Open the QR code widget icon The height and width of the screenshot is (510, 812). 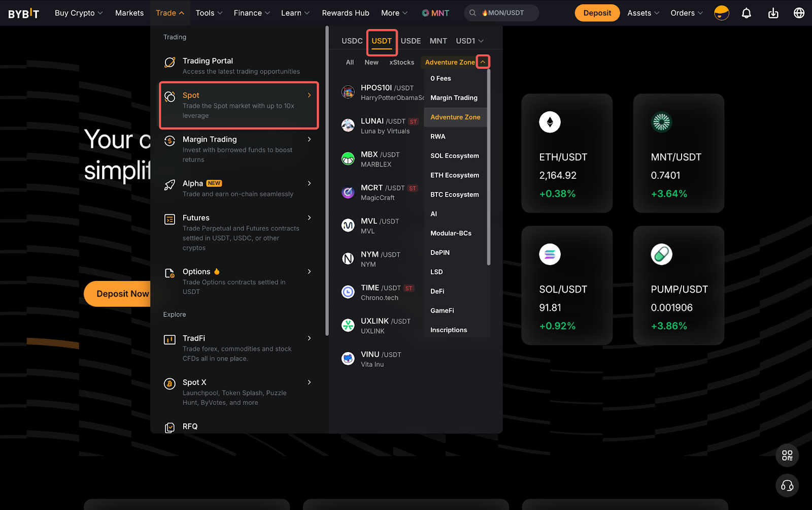(x=787, y=456)
